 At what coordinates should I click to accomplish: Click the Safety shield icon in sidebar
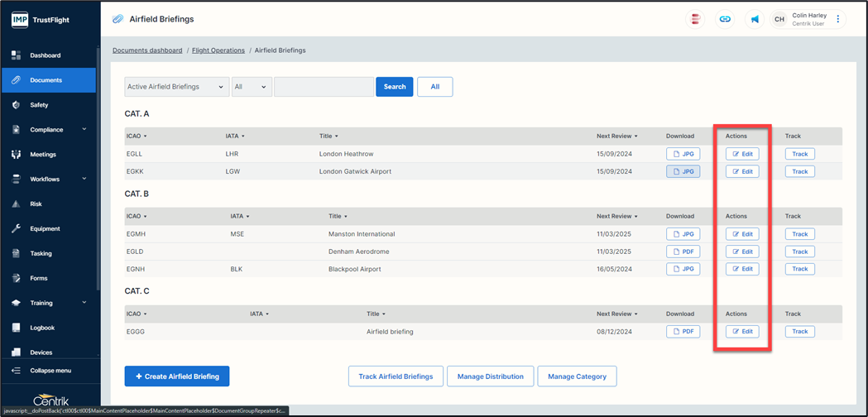[x=16, y=105]
